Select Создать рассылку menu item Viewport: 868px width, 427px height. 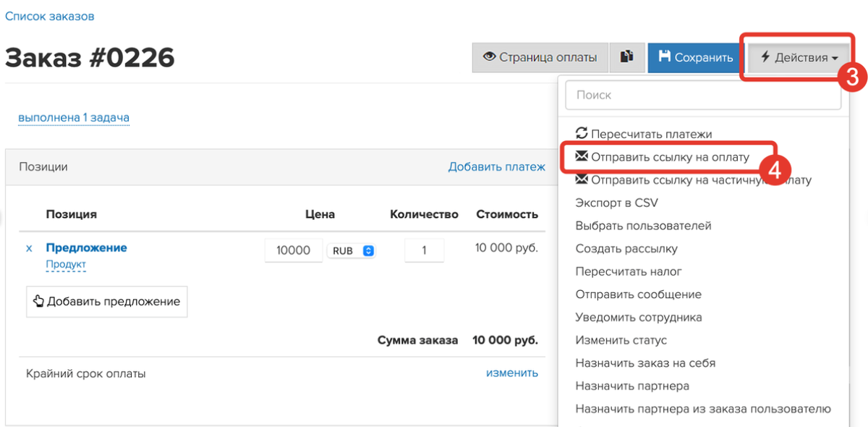coord(626,248)
